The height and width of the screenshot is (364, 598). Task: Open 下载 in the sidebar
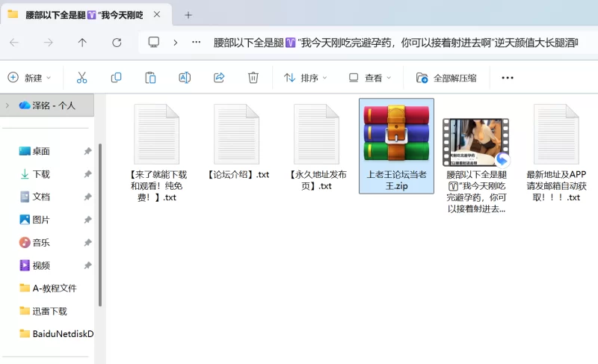(x=41, y=174)
